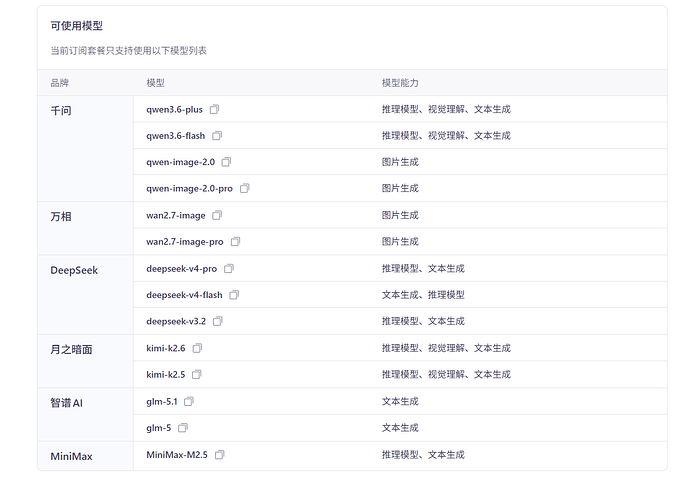Copy the deepseek-v4-flash model name
690x478 pixels.
(x=234, y=295)
